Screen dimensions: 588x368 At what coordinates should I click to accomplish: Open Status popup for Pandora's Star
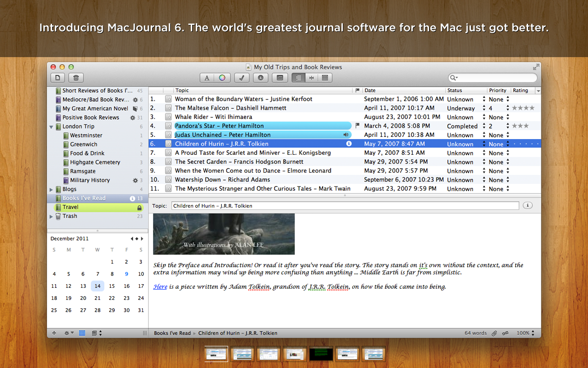coord(484,126)
